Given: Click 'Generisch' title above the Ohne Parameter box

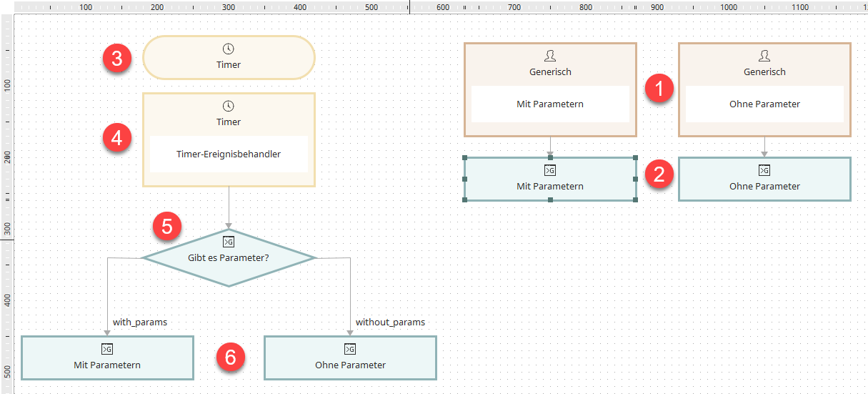Looking at the screenshot, I should (x=764, y=72).
